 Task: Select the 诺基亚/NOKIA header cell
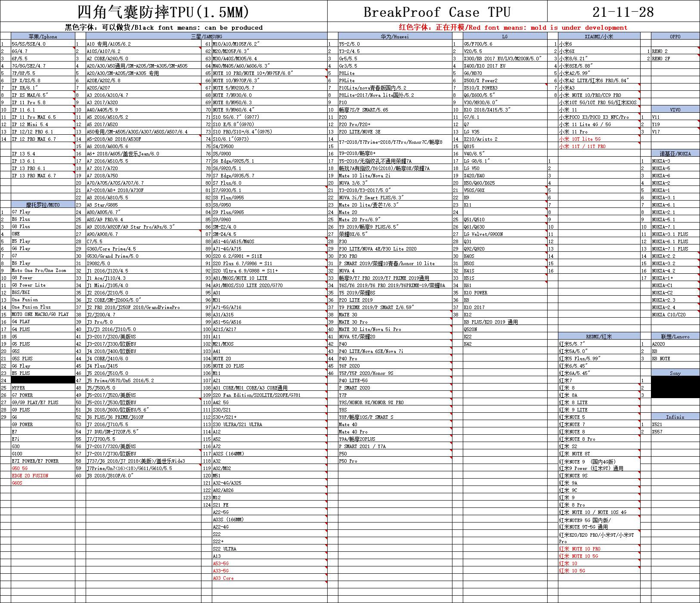click(675, 154)
